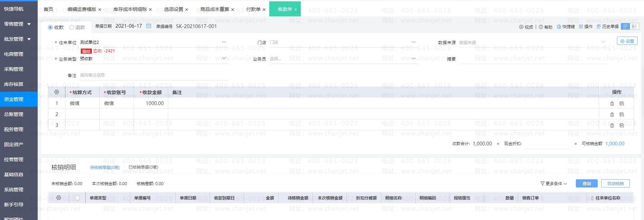644x220 pixels.
Task: Expand 更多条件 filter options
Action: click(554, 184)
